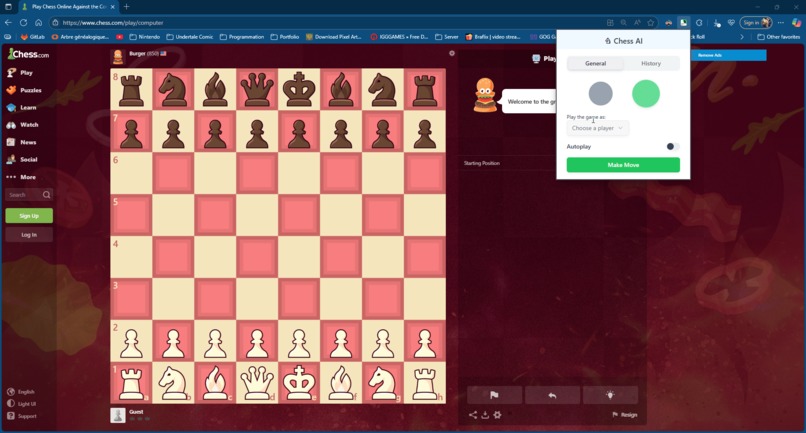The image size is (806, 433).
Task: Select the white knight on b1
Action: click(173, 383)
